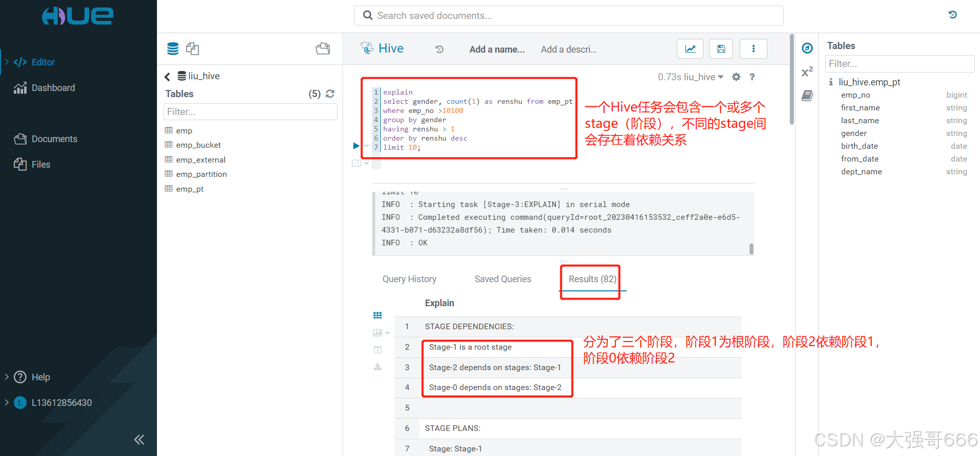Execute the query with play button
980x456 pixels.
point(356,146)
